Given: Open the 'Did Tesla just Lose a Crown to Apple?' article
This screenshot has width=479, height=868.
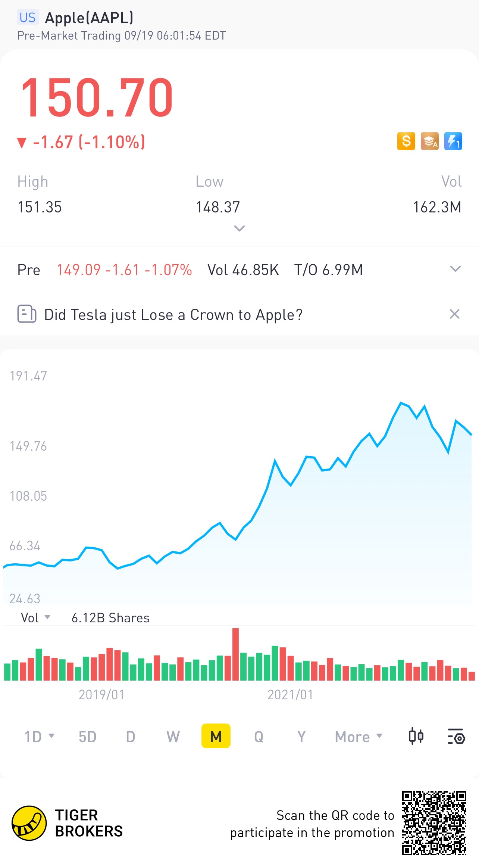Looking at the screenshot, I should [173, 315].
